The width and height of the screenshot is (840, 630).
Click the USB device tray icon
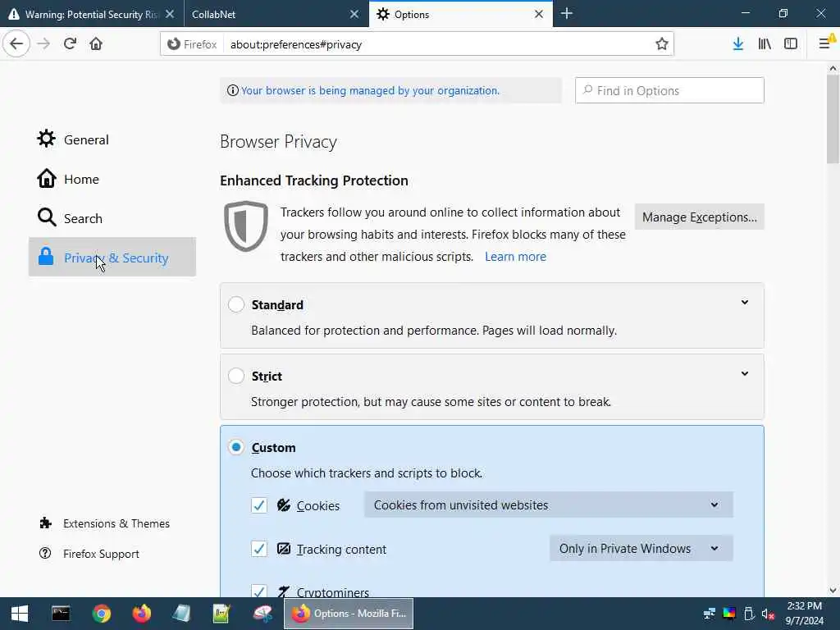(749, 614)
